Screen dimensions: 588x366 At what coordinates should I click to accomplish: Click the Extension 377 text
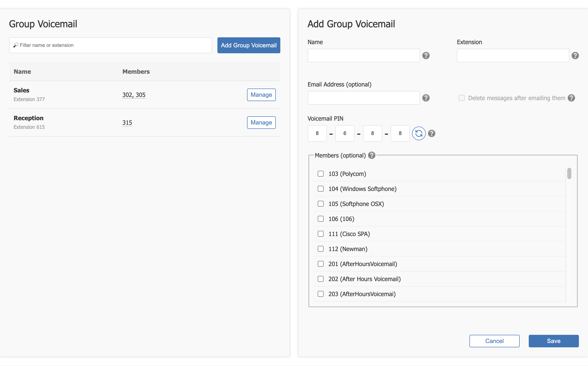(x=29, y=99)
